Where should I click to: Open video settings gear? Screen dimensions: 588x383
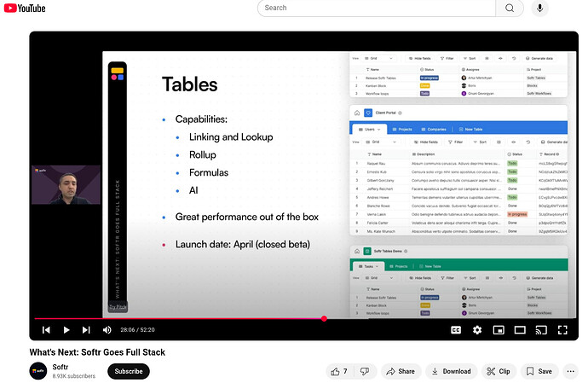coord(477,330)
